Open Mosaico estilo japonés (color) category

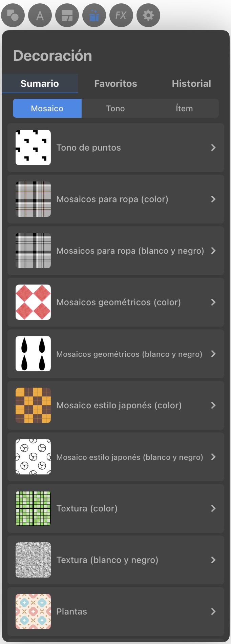click(x=116, y=405)
